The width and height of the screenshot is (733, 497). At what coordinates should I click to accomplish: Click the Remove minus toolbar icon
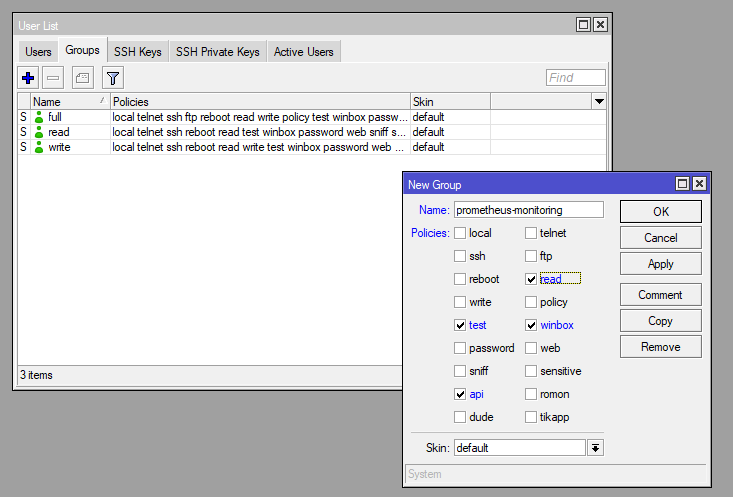pos(54,77)
